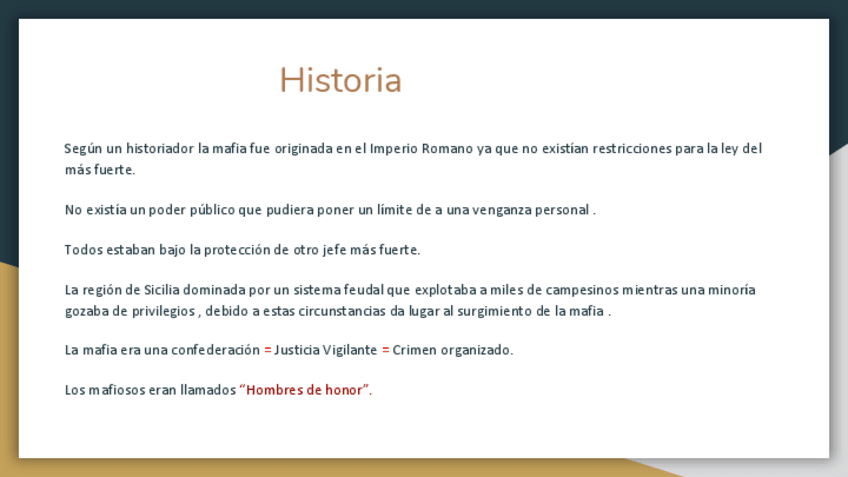Click the line "Todos estaban bajo la protección"
The width and height of the screenshot is (848, 477).
tap(242, 250)
